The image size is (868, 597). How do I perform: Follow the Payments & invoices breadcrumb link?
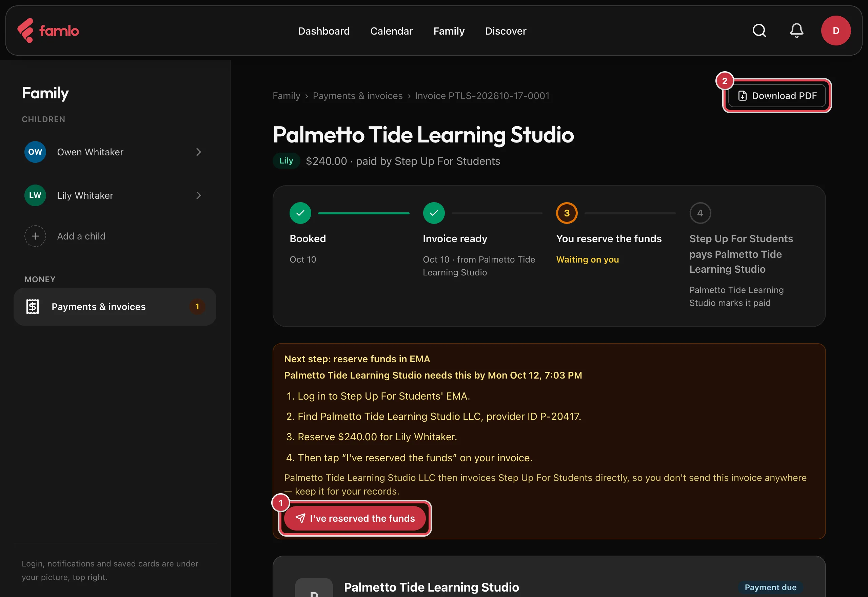tap(358, 96)
